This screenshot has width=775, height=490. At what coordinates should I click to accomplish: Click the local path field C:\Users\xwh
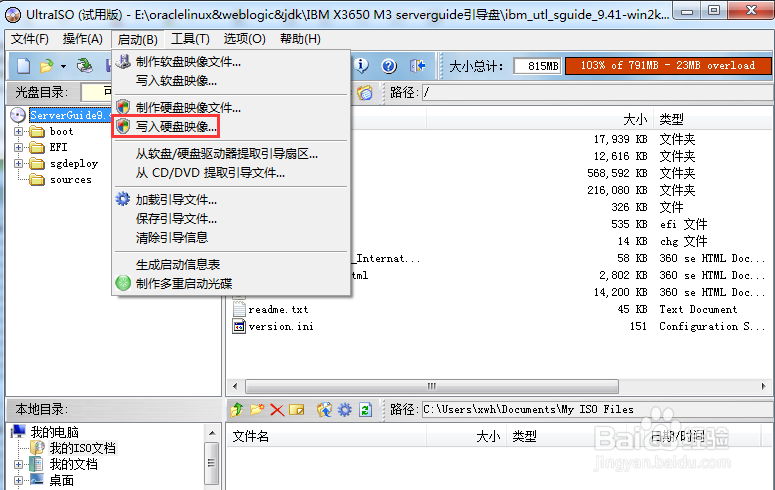point(596,409)
